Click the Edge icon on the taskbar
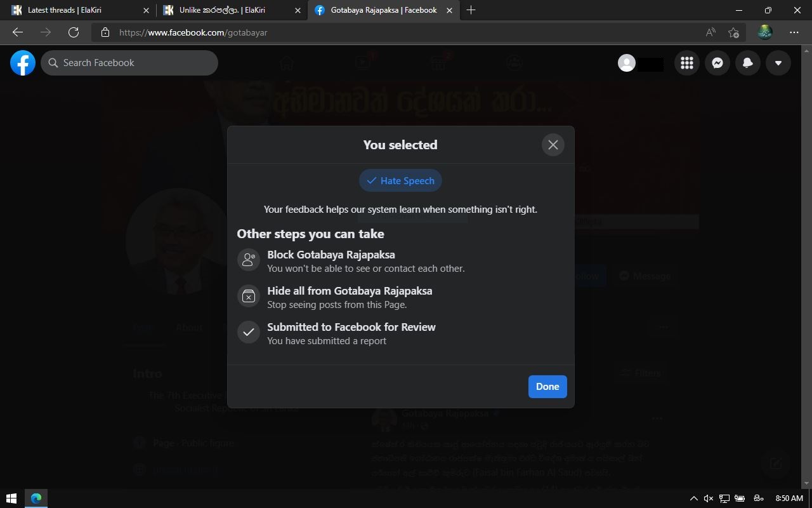 36,498
